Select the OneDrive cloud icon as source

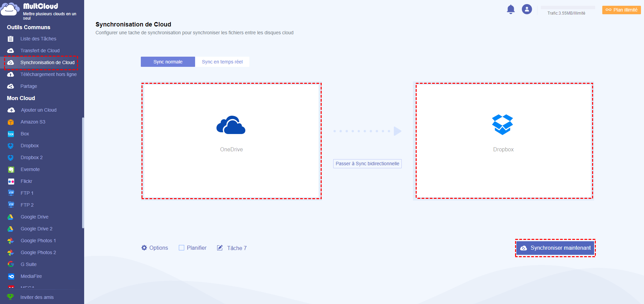coord(231,125)
